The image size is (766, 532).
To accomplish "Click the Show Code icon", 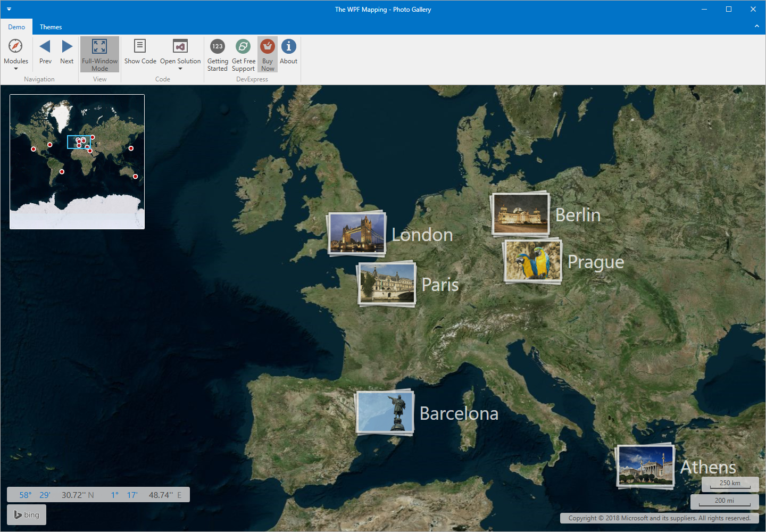I will 140,47.
